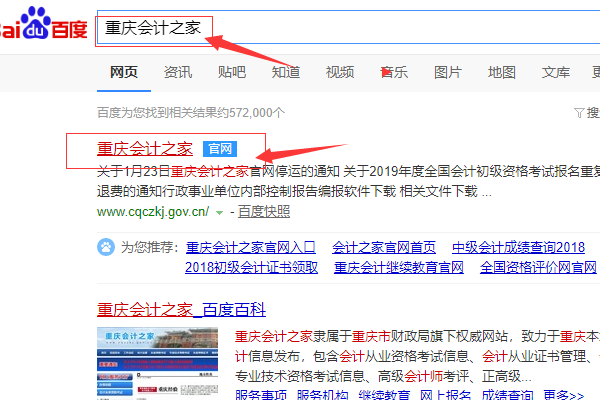This screenshot has height=400, width=600.
Task: Switch to the 图片 tab
Action: click(448, 72)
